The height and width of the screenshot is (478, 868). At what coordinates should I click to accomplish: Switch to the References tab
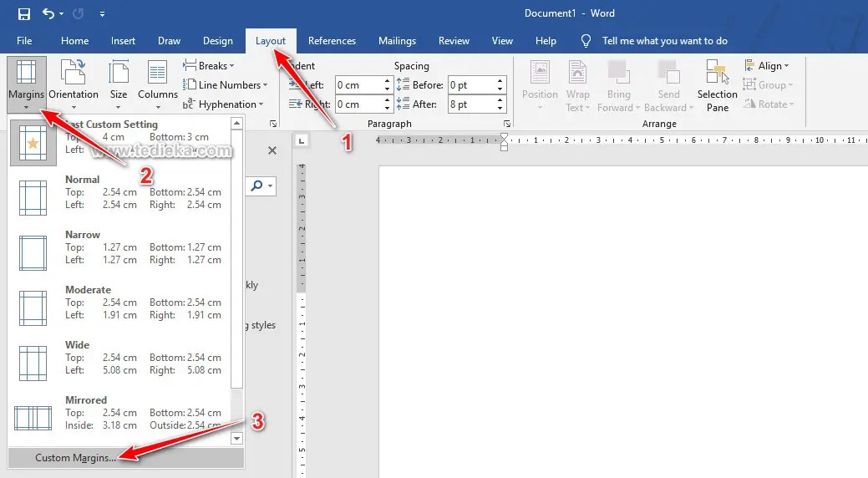[x=332, y=41]
